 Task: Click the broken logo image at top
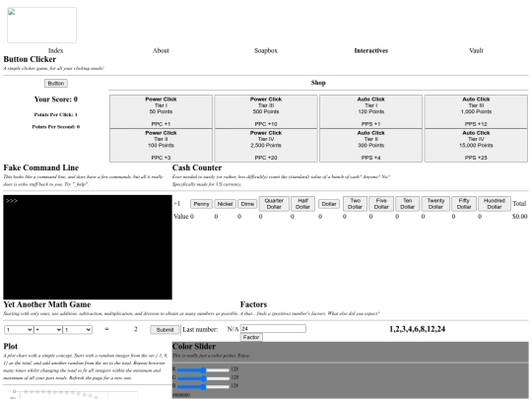click(41, 25)
